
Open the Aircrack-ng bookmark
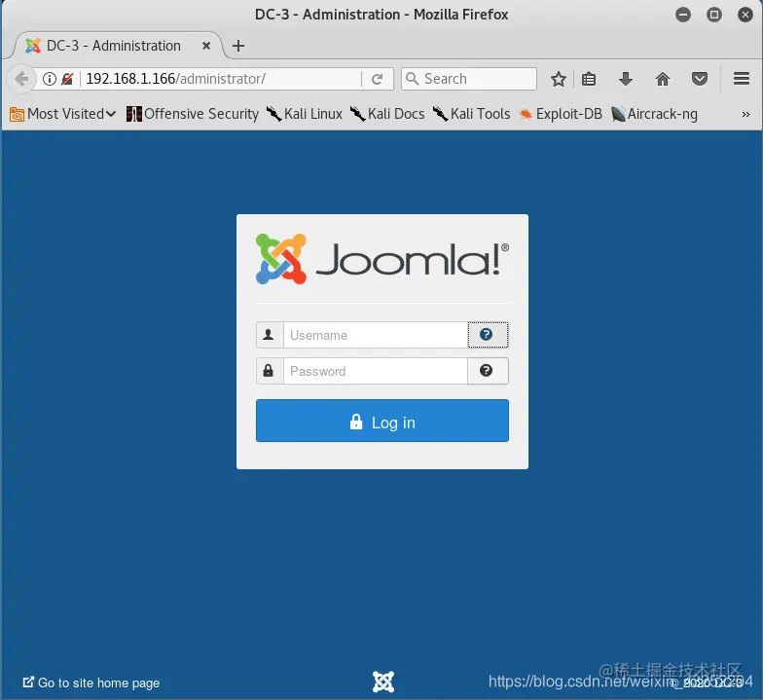[654, 114]
